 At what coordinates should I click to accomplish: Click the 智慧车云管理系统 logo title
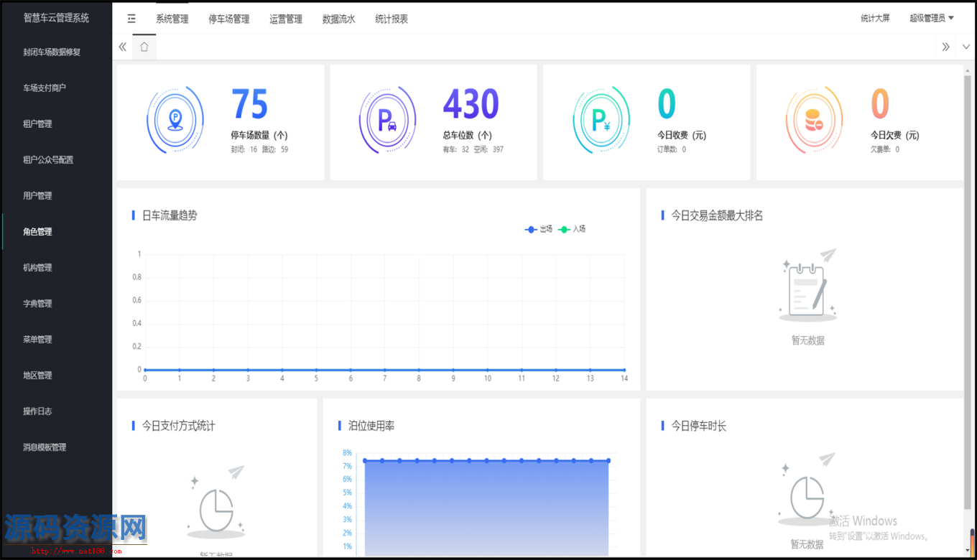56,18
